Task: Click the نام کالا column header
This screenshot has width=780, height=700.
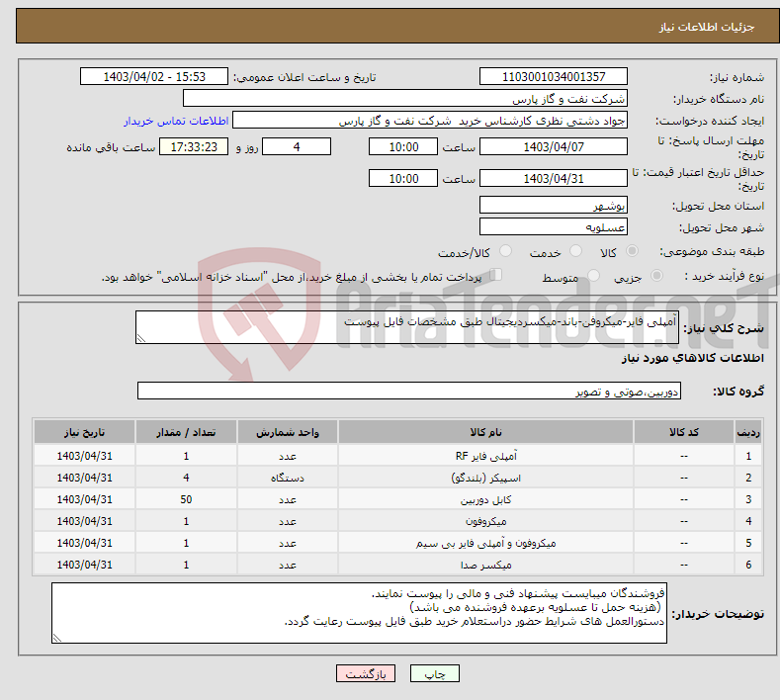Action: (x=485, y=432)
